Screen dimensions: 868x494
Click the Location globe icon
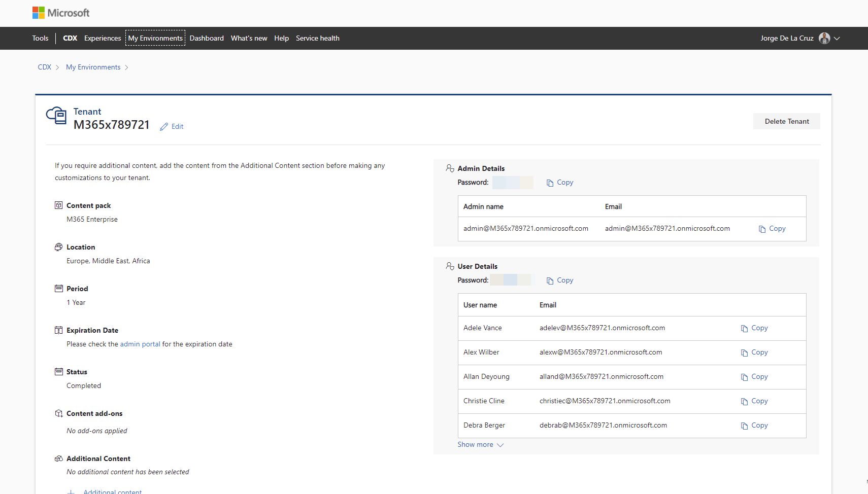point(59,247)
